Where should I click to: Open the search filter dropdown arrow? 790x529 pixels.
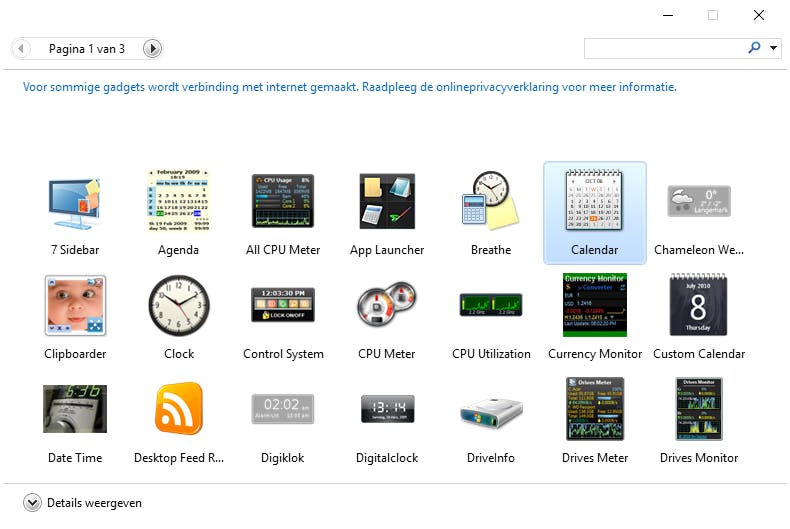tap(773, 48)
